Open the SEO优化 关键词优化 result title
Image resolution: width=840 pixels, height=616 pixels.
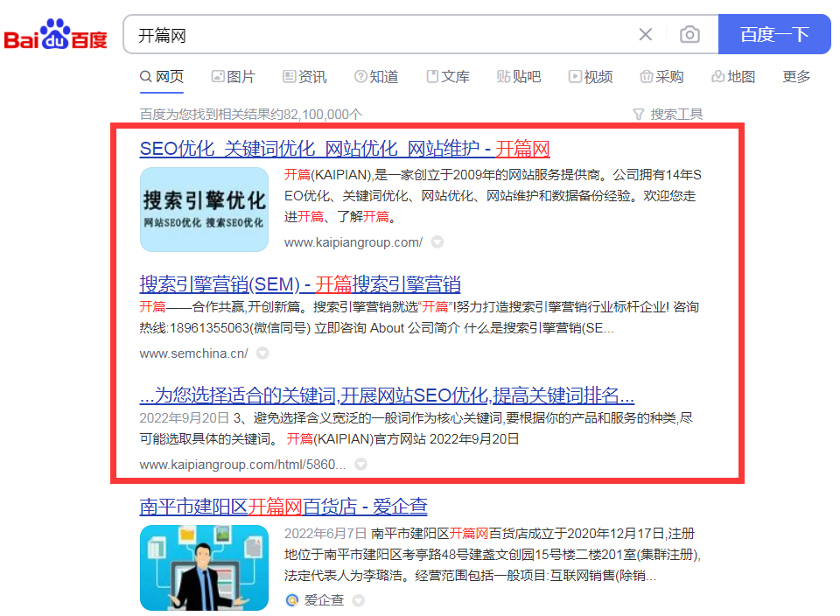[x=345, y=149]
